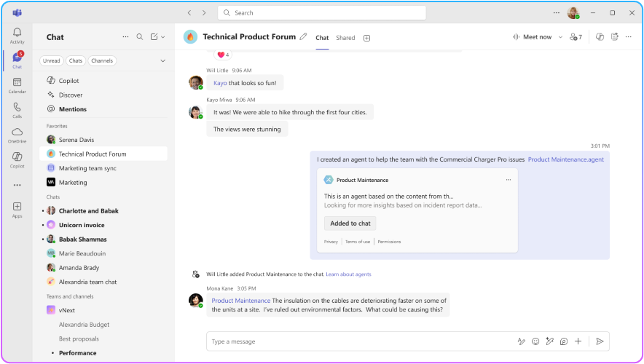The image size is (644, 364).
Task: Toggle the Unread filter chip
Action: coord(51,60)
